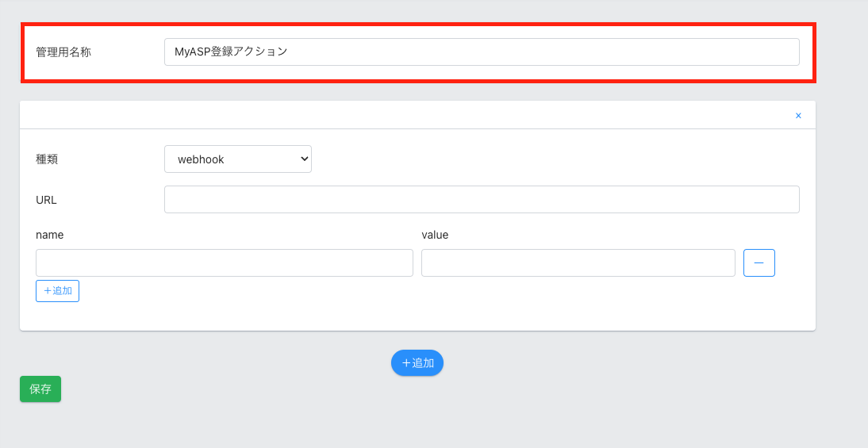Click the URL label text
Image resolution: width=868 pixels, height=448 pixels.
46,200
